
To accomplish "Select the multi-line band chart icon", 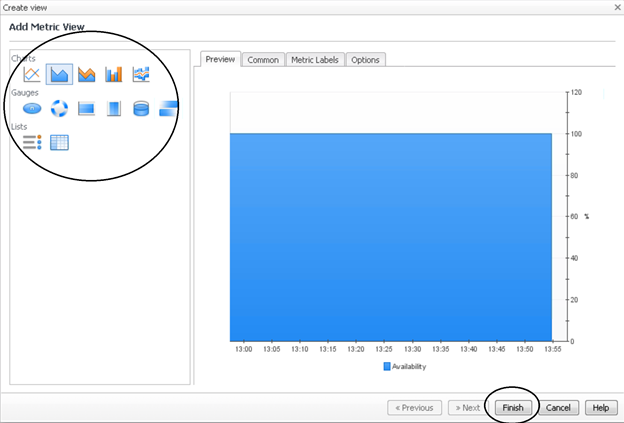I will [x=141, y=74].
